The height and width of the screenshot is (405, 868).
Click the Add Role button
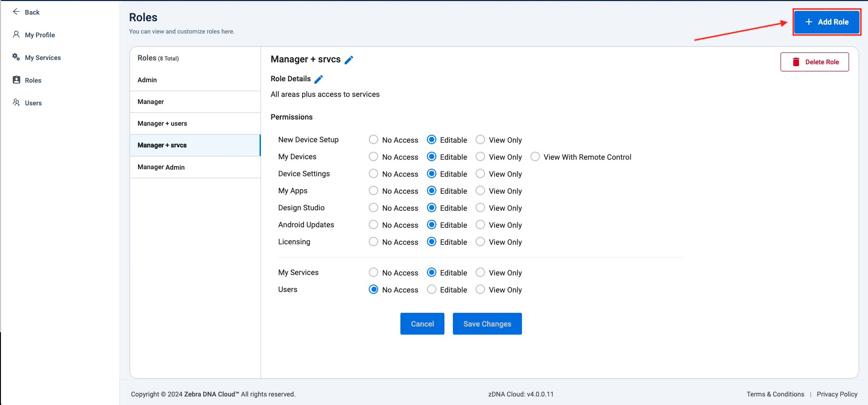point(826,22)
